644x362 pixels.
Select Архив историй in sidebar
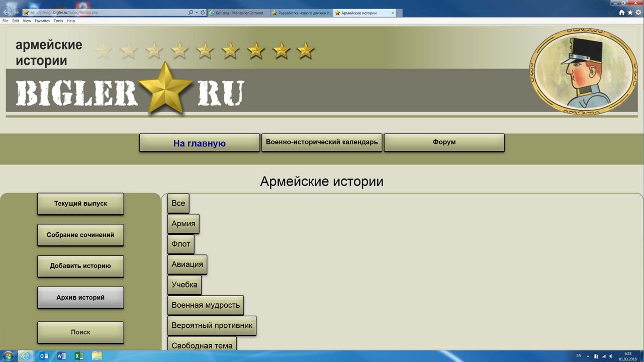point(80,298)
